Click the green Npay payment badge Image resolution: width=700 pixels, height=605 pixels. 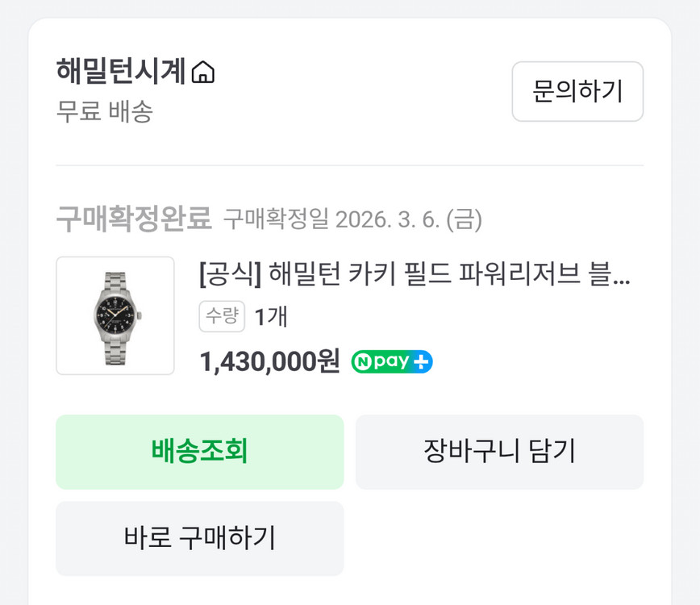click(x=392, y=361)
